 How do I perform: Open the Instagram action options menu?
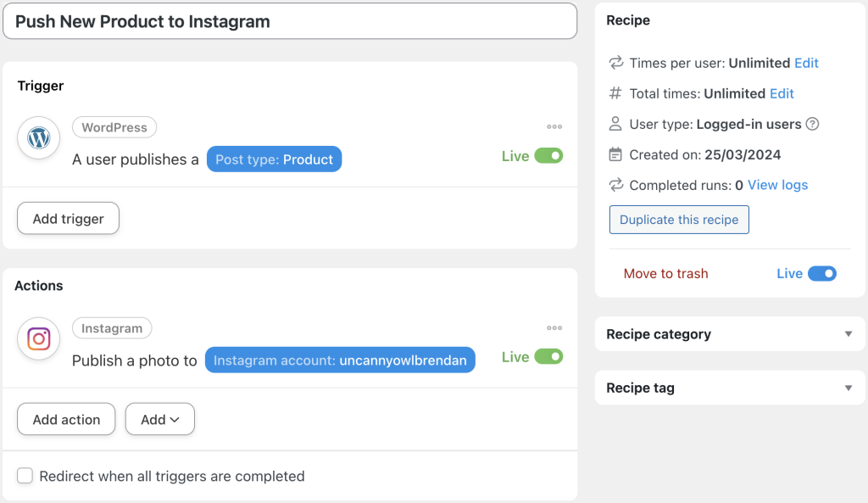[x=554, y=327]
